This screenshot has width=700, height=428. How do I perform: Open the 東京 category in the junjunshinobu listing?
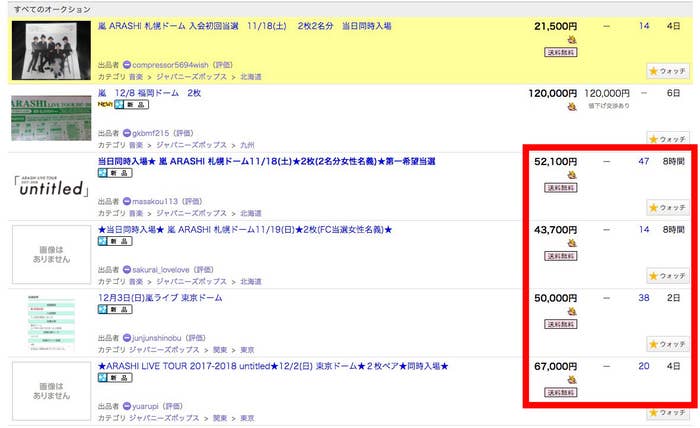[x=247, y=350]
